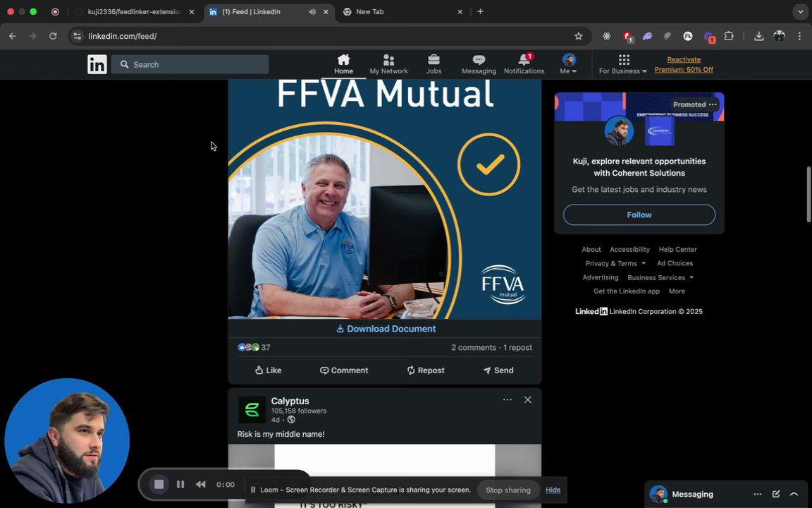Open Promoted ad options ellipsis
Image resolution: width=812 pixels, height=508 pixels.
coord(713,104)
